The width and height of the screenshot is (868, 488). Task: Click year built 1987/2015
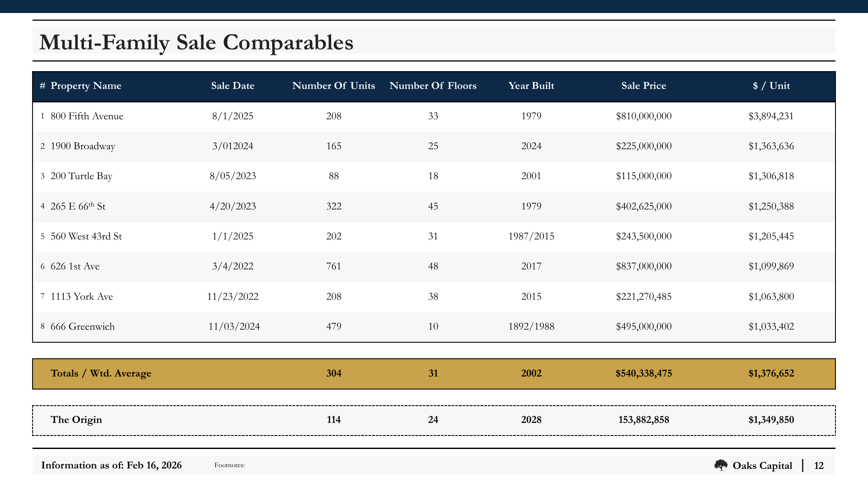pos(531,236)
